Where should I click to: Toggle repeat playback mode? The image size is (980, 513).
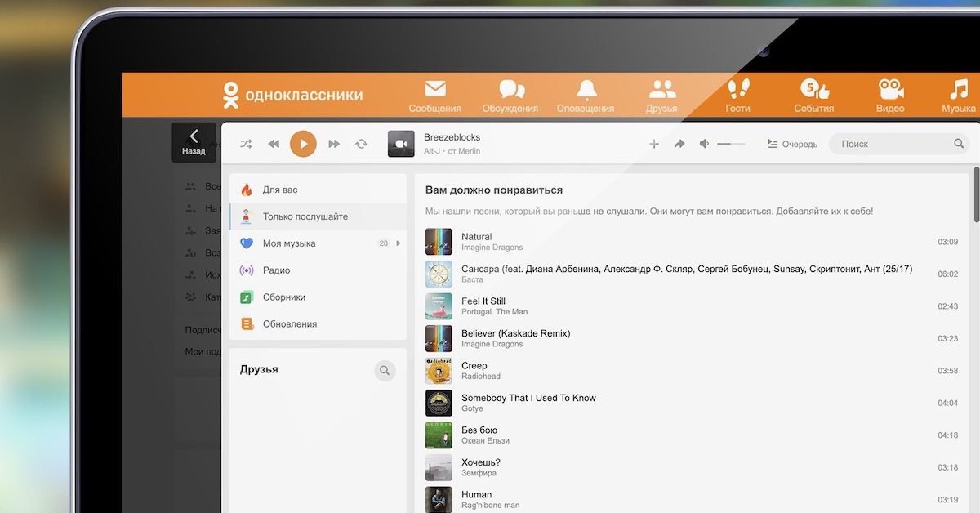pyautogui.click(x=361, y=144)
